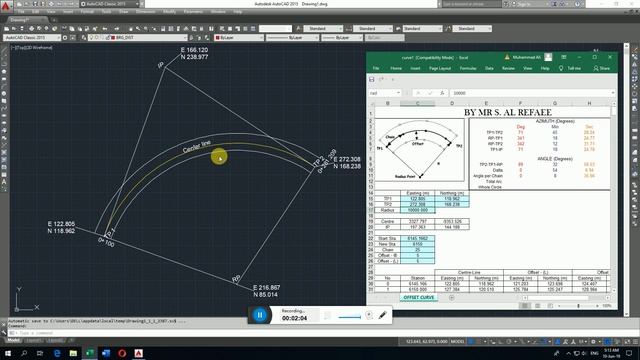Click the Save icon in Excel quick access
Screen dimensions: 640x360
pyautogui.click(x=371, y=79)
